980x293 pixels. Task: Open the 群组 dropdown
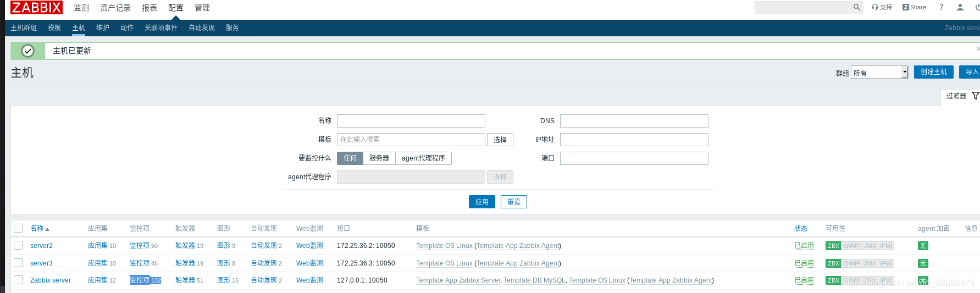click(879, 72)
